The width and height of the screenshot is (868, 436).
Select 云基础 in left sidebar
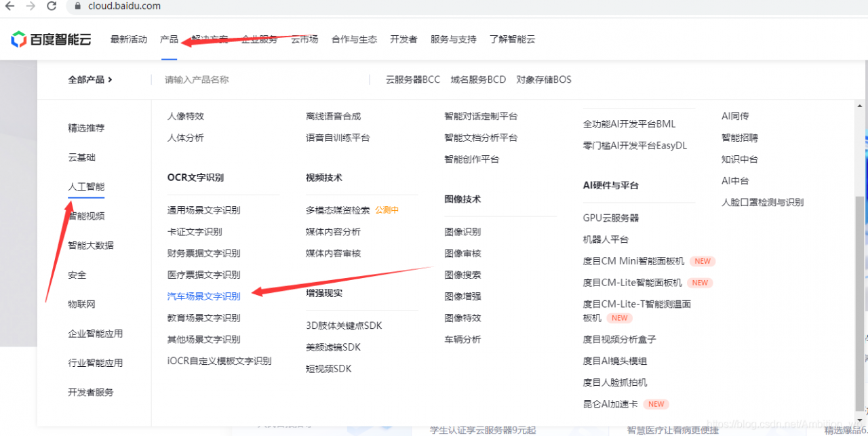(81, 157)
